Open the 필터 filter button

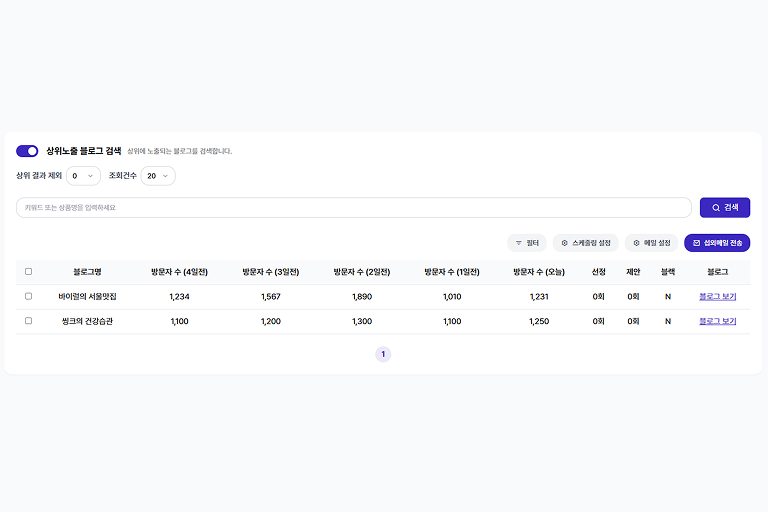click(x=527, y=243)
